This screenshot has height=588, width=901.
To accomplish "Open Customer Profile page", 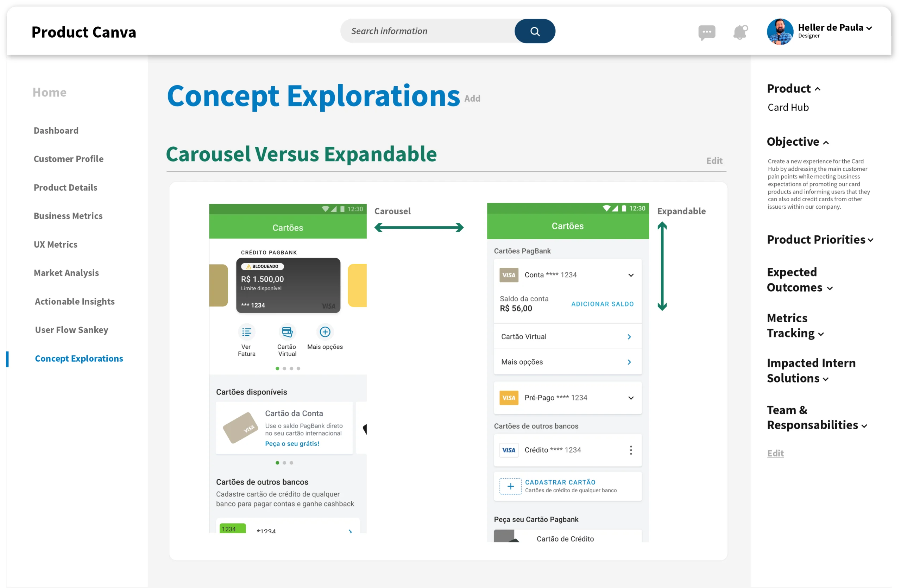I will click(x=69, y=159).
